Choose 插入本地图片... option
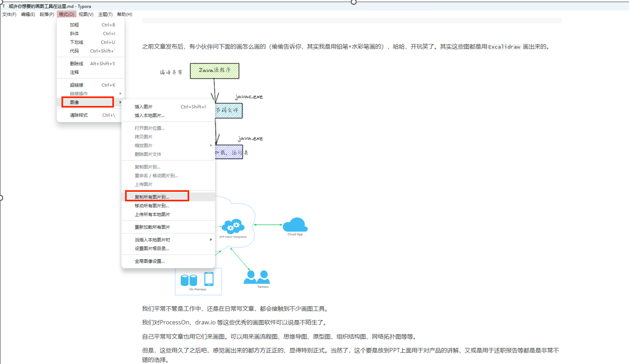629x364 pixels. tap(169, 116)
